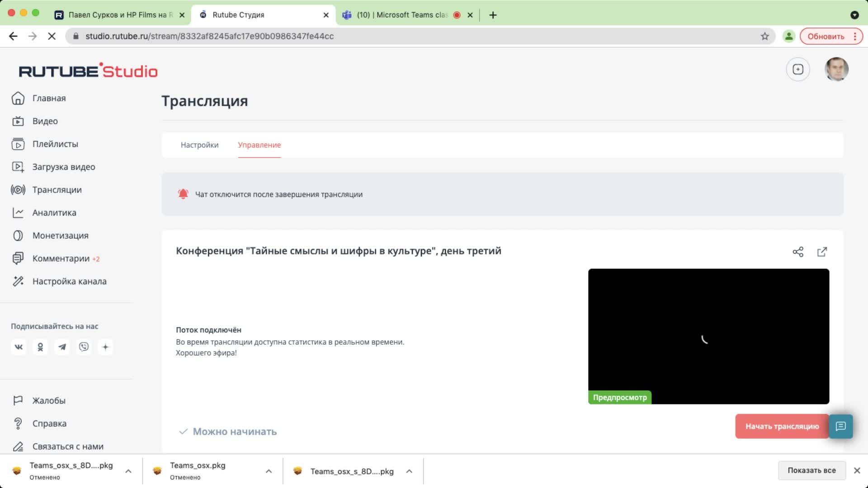Click the black Предпросмотр video preview
The height and width of the screenshot is (488, 868).
click(x=708, y=336)
